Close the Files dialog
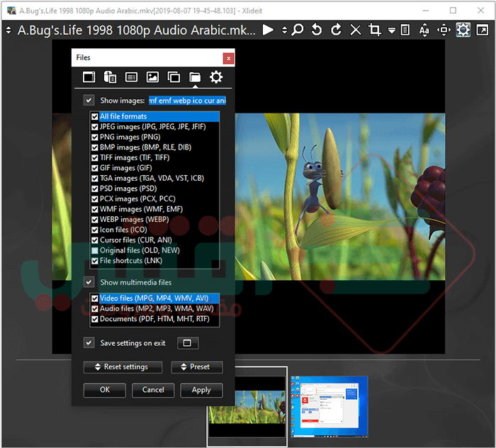Viewport: 496px width, 448px height. [228, 59]
